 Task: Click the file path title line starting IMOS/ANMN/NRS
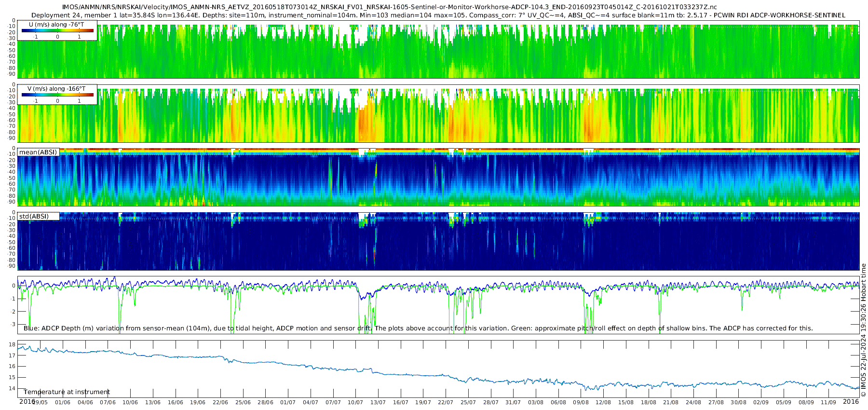[x=390, y=7]
